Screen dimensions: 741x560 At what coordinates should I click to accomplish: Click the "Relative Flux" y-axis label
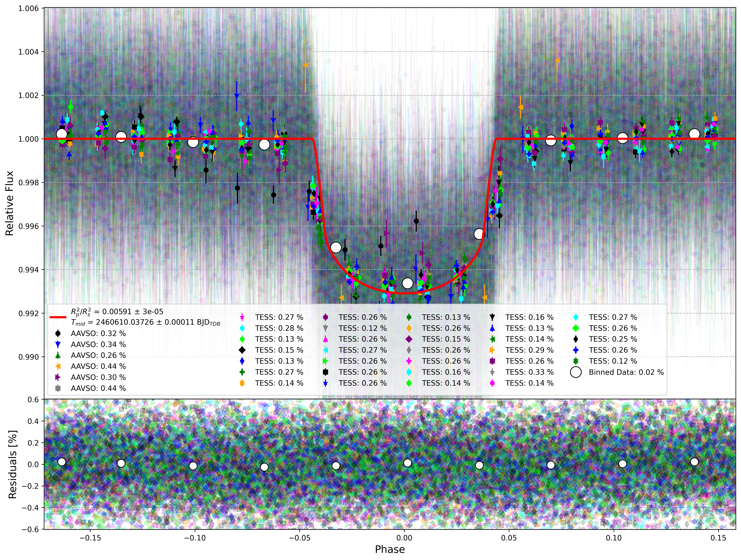click(9, 203)
